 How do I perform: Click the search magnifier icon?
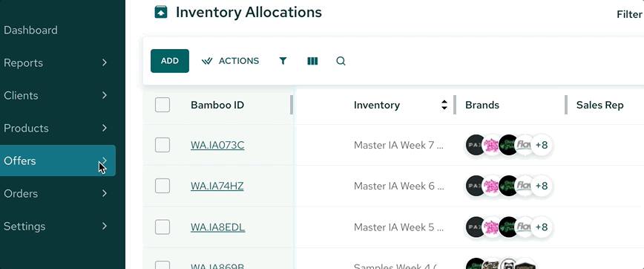click(x=341, y=61)
